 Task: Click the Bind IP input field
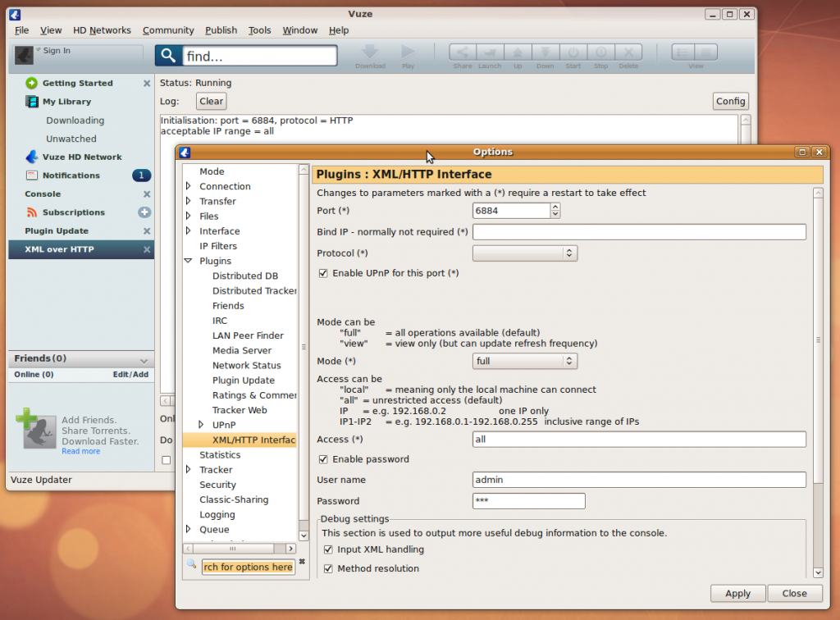click(639, 232)
